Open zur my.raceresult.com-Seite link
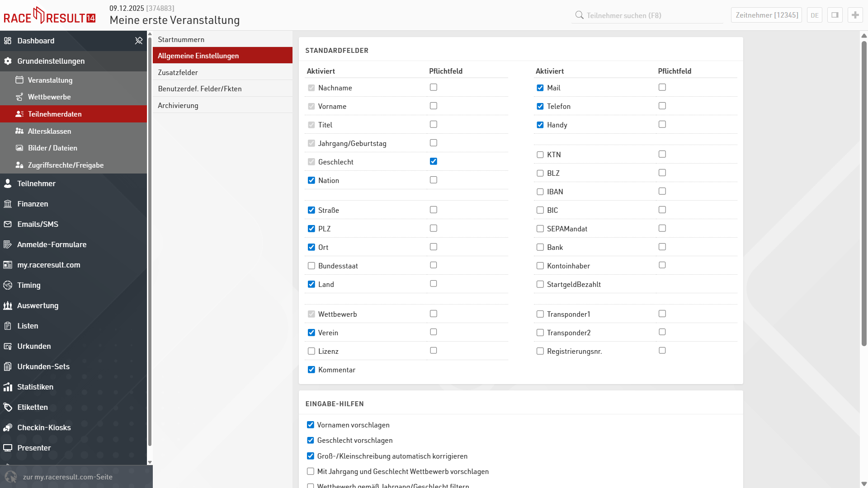Screen dimensions: 868x488 pyautogui.click(x=67, y=477)
